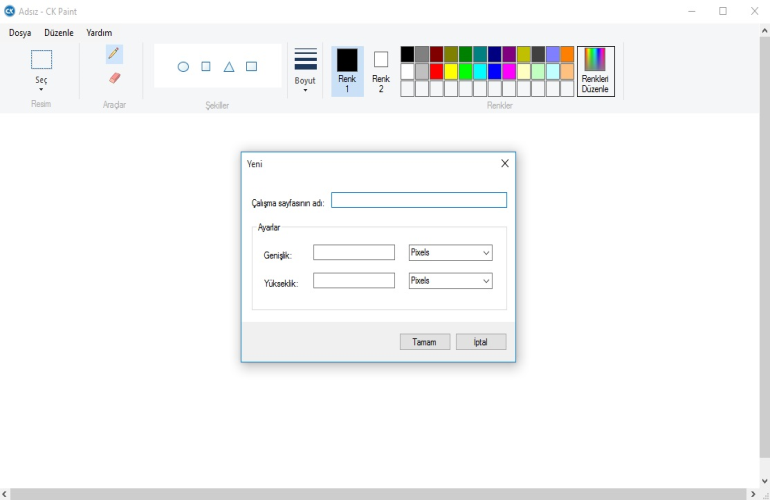The image size is (770, 500).
Task: Open the Yardım menu
Action: (99, 33)
